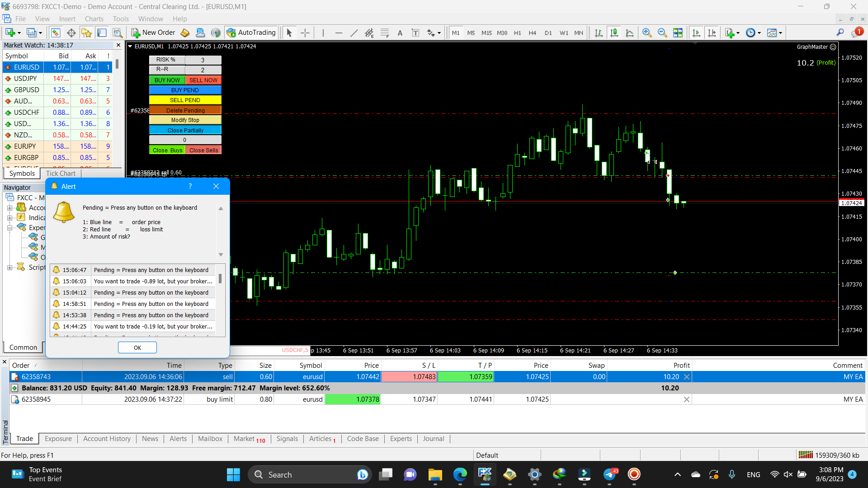
Task: Zoom out the chart
Action: tap(662, 33)
